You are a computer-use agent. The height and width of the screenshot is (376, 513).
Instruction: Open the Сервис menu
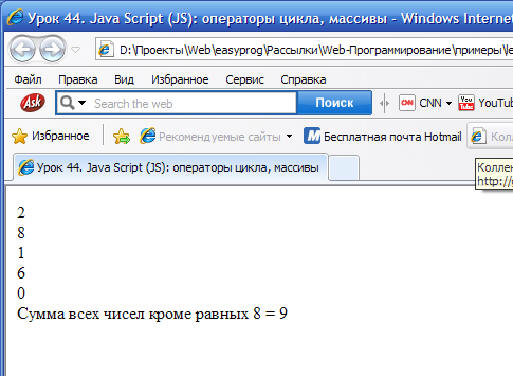pos(244,80)
